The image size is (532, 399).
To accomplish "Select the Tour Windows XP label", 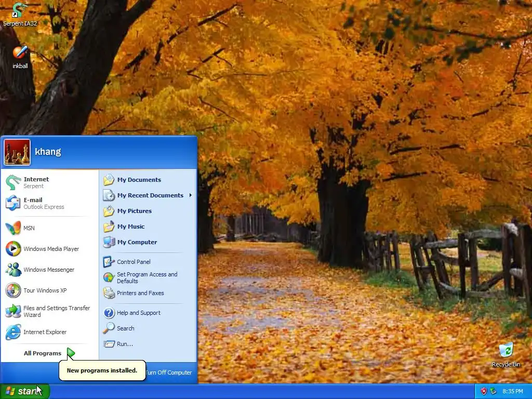I will (x=45, y=290).
